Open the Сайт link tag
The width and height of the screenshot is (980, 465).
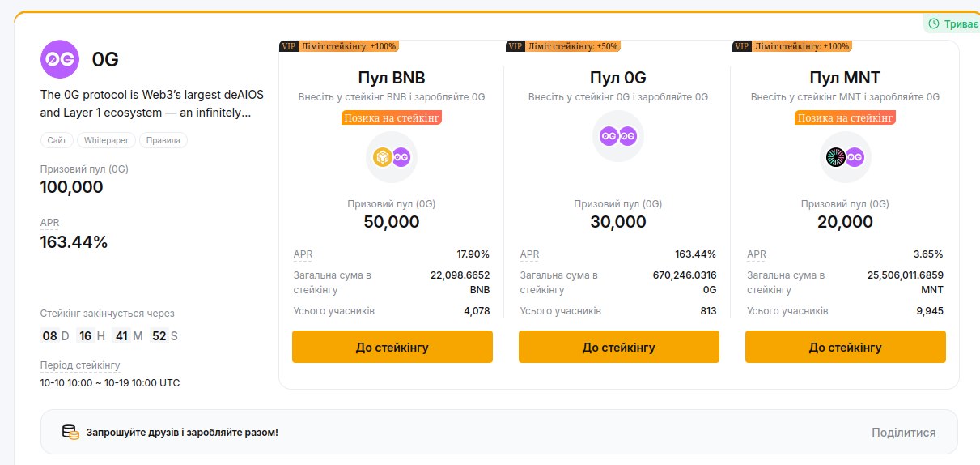click(57, 140)
